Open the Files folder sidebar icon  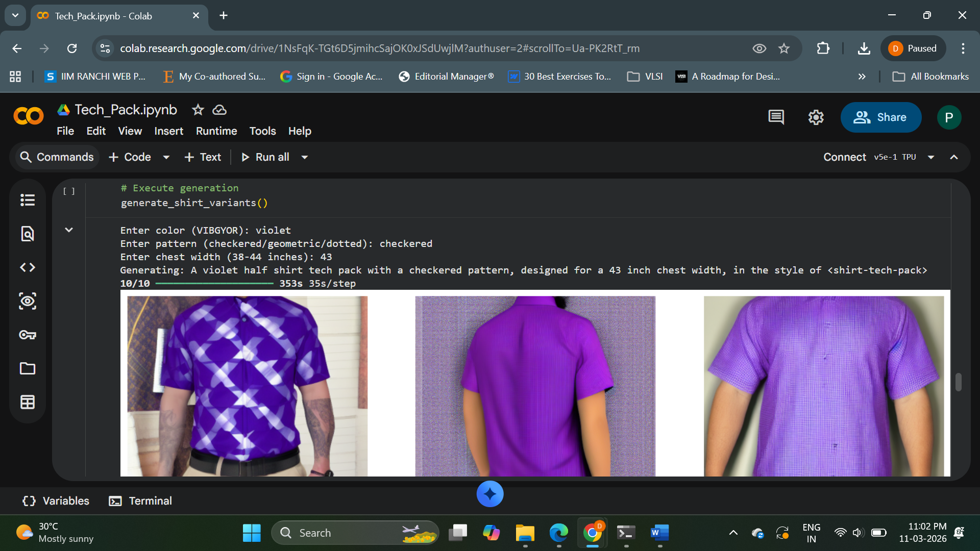click(28, 368)
